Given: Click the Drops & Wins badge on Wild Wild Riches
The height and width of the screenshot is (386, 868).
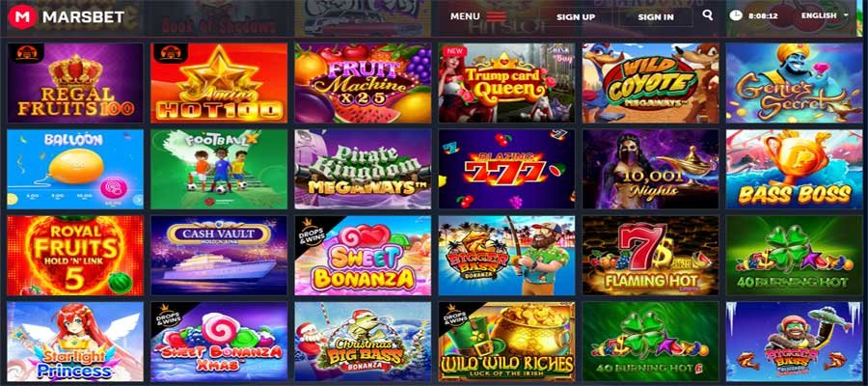Looking at the screenshot, I should (450, 315).
